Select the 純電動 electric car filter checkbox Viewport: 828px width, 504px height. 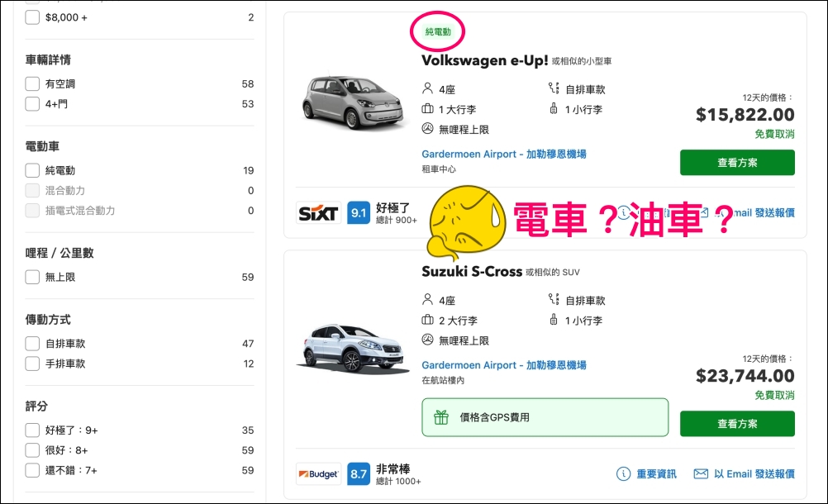click(x=32, y=170)
